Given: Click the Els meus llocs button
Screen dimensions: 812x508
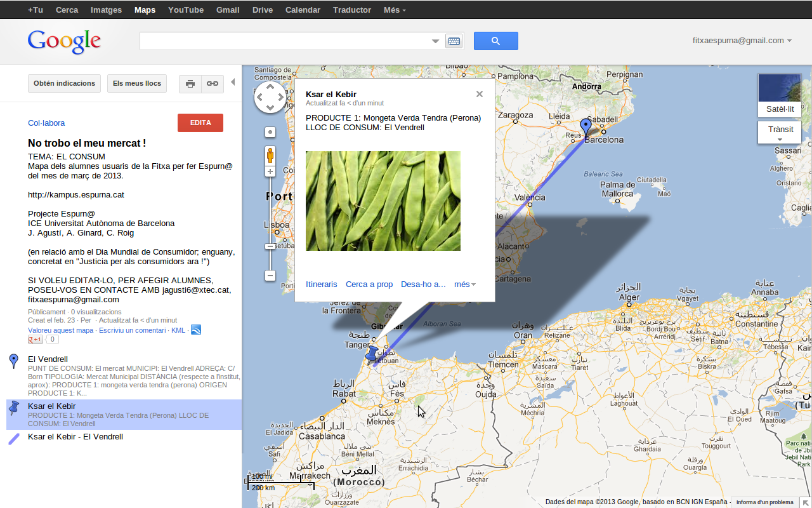Looking at the screenshot, I should point(137,83).
